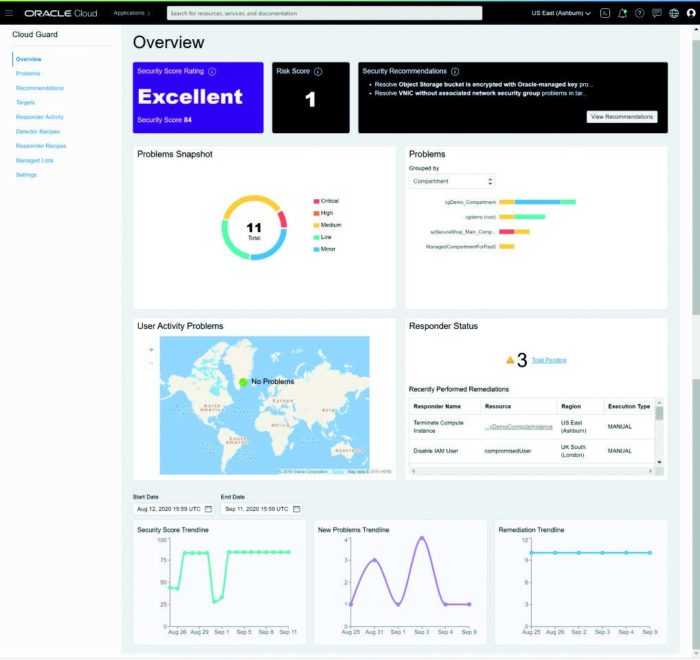700x660 pixels.
Task: Click the remediations table scroll down arrow
Action: [659, 462]
